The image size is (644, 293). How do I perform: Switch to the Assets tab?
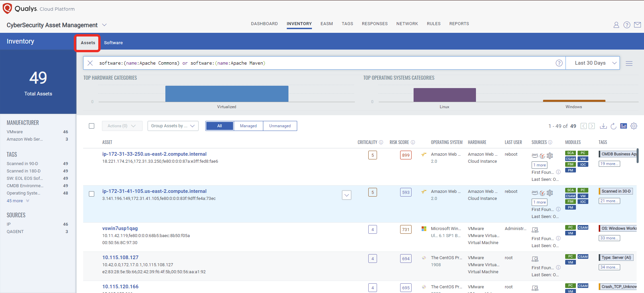tap(88, 43)
